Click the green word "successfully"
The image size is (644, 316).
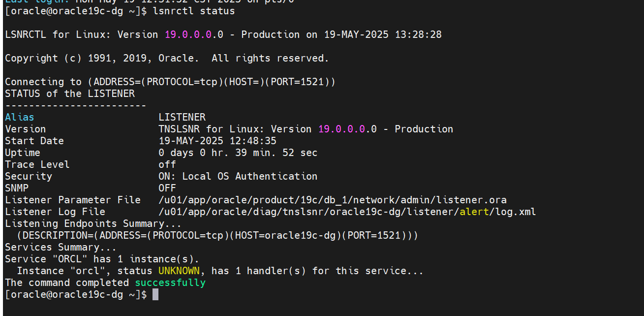click(170, 283)
